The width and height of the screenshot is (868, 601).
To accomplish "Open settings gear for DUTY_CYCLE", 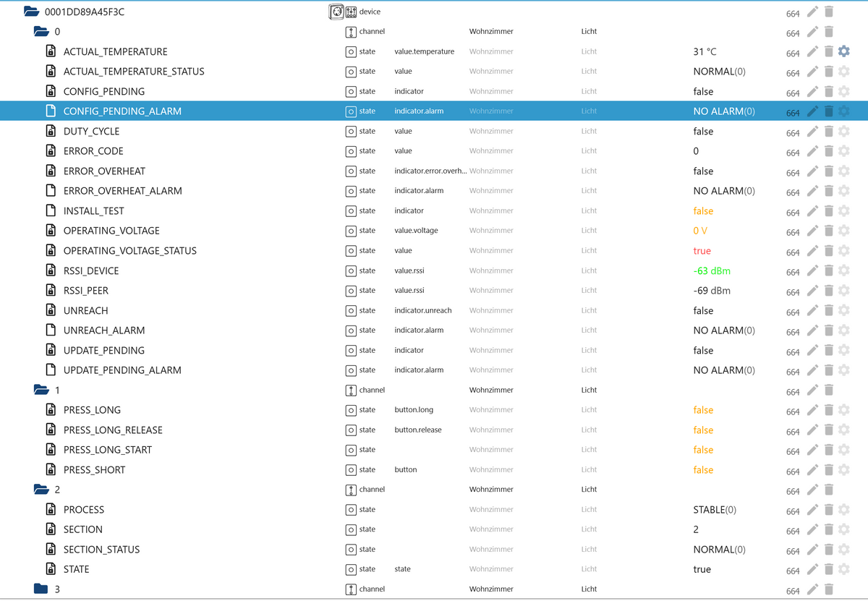I will click(x=843, y=131).
